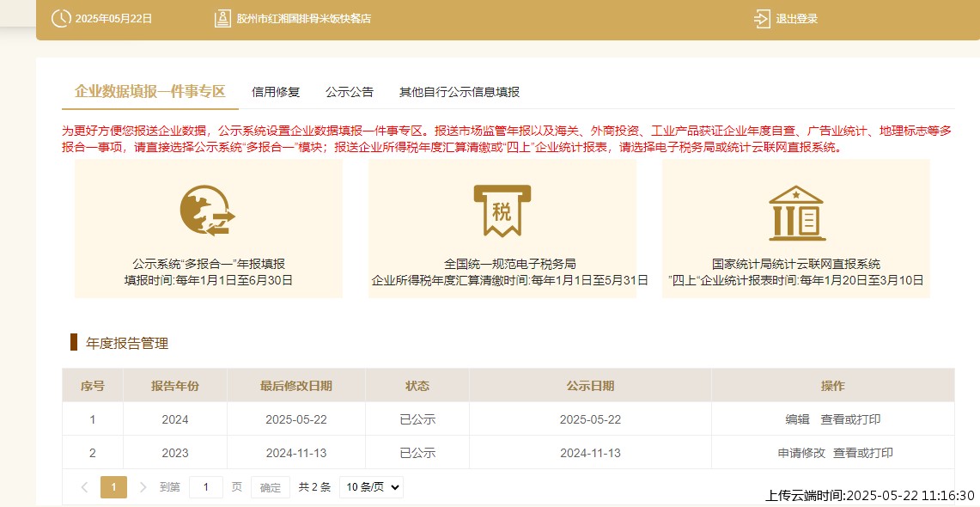
Task: Click the 编辑 link for 2024 report
Action: click(798, 418)
